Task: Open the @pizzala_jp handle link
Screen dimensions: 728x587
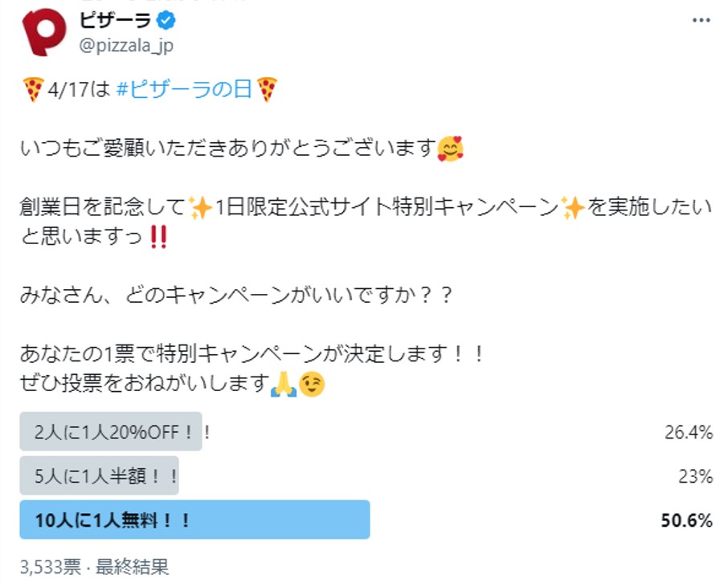Action: point(126,45)
